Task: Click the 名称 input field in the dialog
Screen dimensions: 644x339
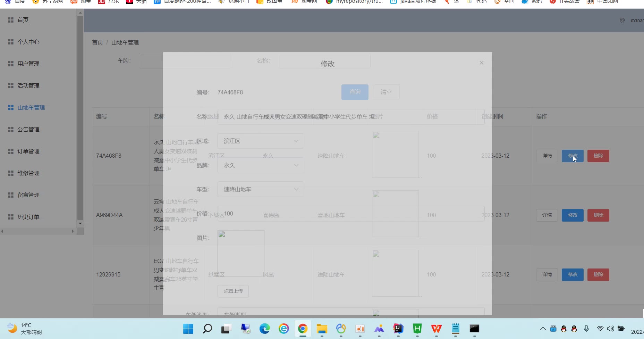Action: click(x=351, y=117)
